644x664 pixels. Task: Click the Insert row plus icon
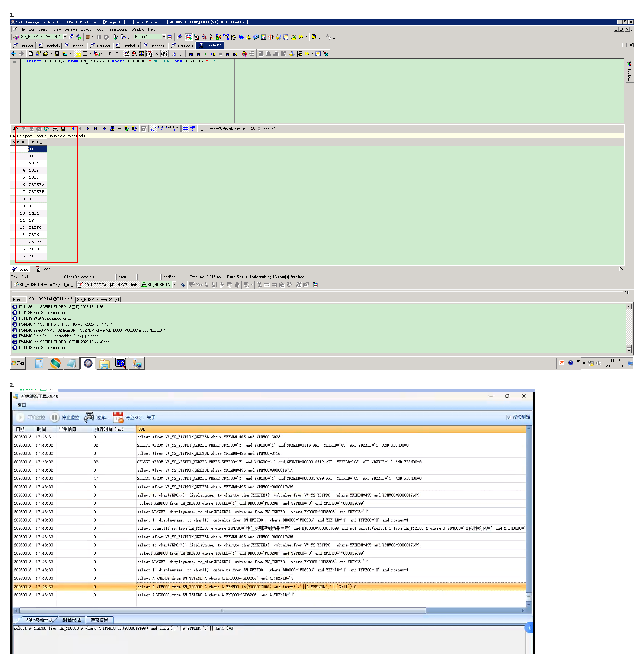tap(104, 129)
